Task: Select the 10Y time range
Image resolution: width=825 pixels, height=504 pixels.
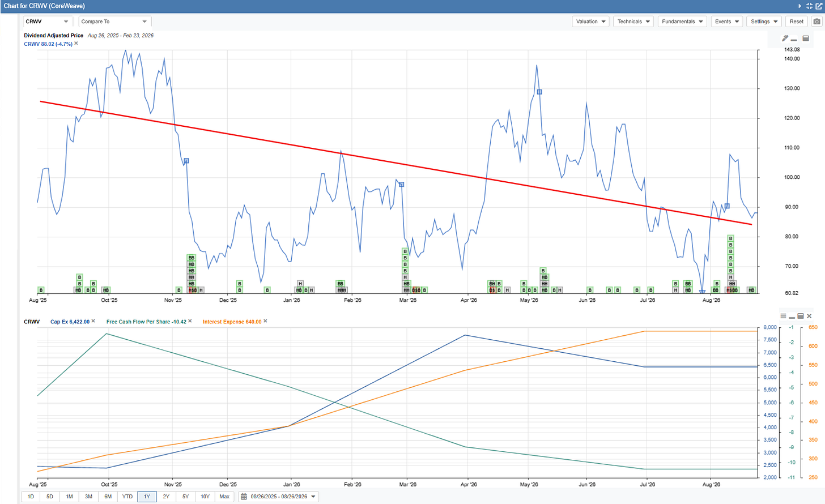Action: pyautogui.click(x=205, y=497)
